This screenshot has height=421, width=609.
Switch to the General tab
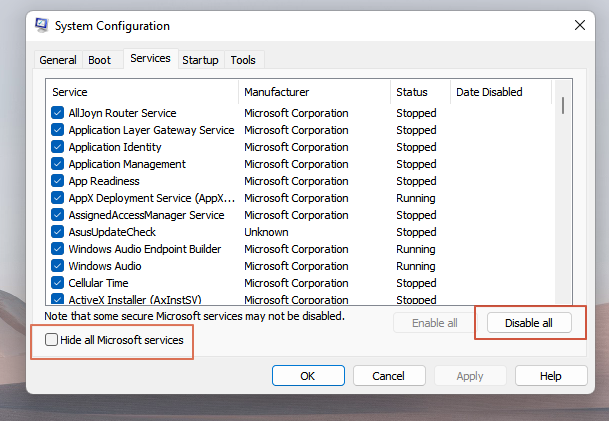pyautogui.click(x=57, y=60)
